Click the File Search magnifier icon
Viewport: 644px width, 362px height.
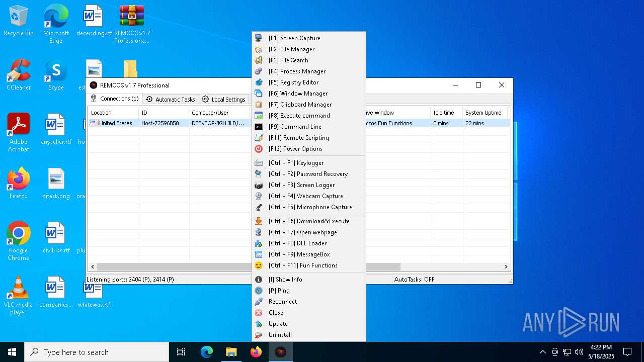tap(259, 60)
